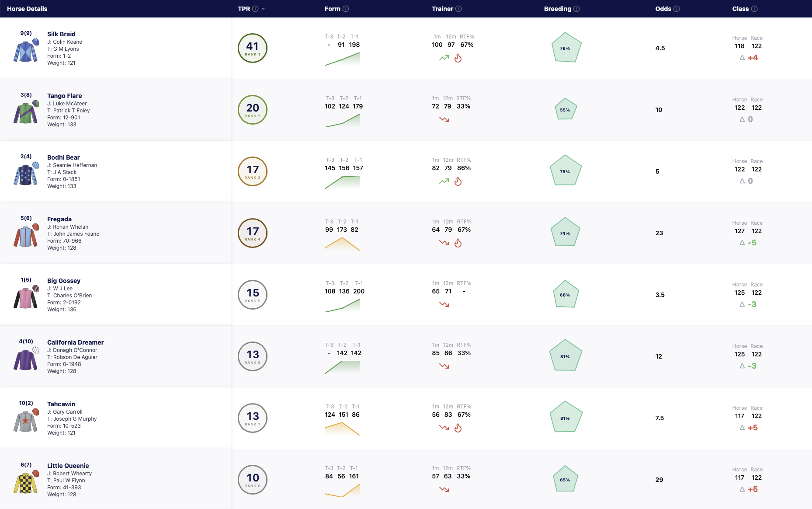
Task: Click the Class column info icon
Action: click(754, 9)
